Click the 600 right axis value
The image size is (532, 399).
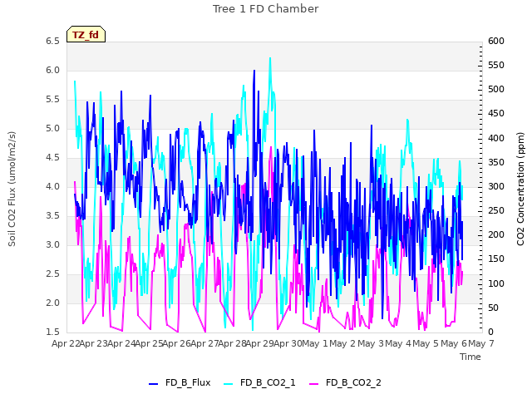click(x=496, y=41)
